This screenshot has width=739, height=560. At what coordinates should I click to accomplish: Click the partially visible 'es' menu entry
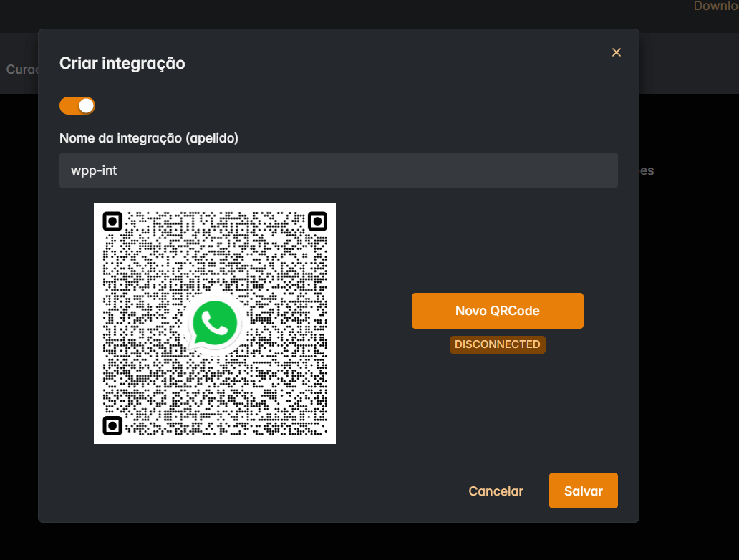649,170
